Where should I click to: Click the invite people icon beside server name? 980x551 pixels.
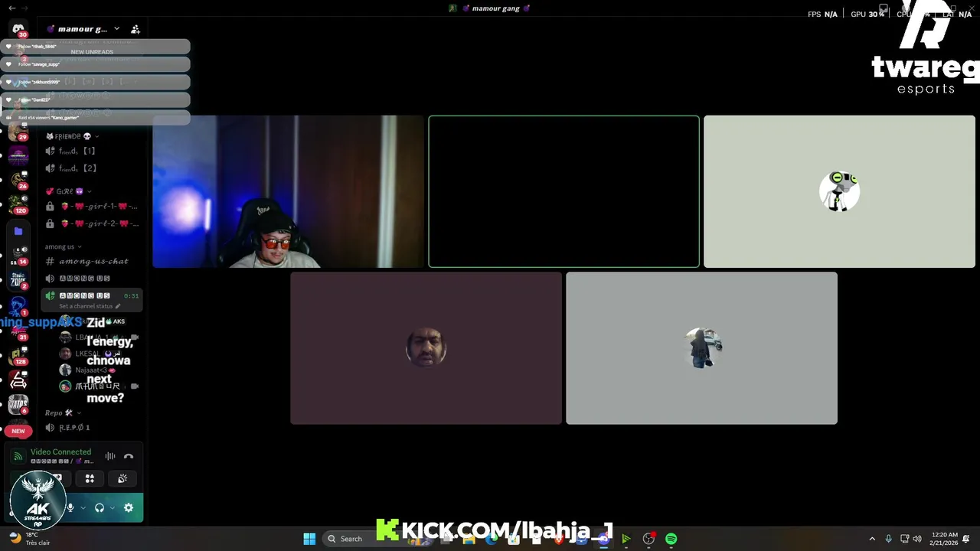coord(136,29)
